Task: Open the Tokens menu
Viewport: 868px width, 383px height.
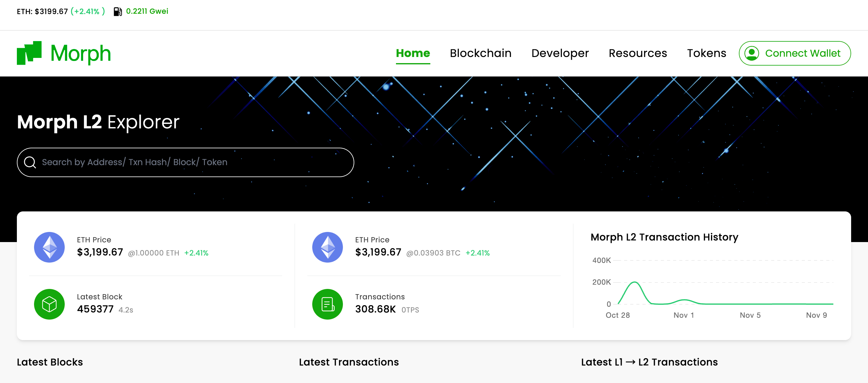Action: 707,53
